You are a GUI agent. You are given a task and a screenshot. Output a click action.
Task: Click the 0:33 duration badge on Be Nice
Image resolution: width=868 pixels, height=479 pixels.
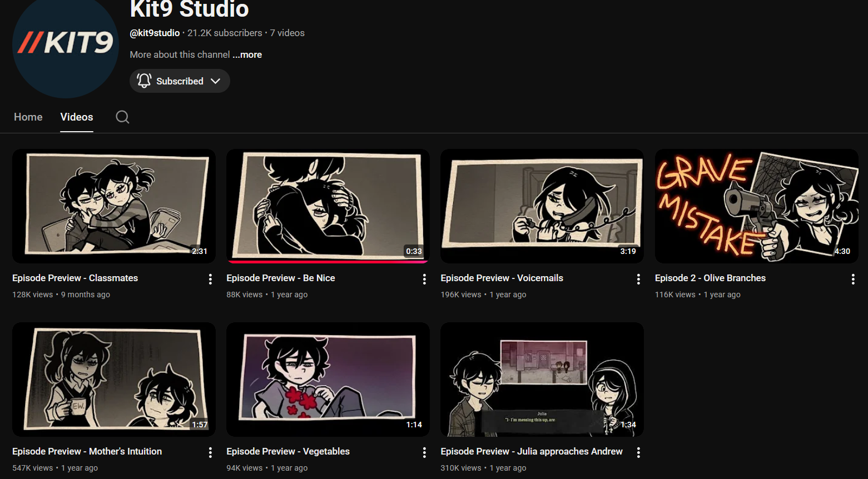point(414,251)
